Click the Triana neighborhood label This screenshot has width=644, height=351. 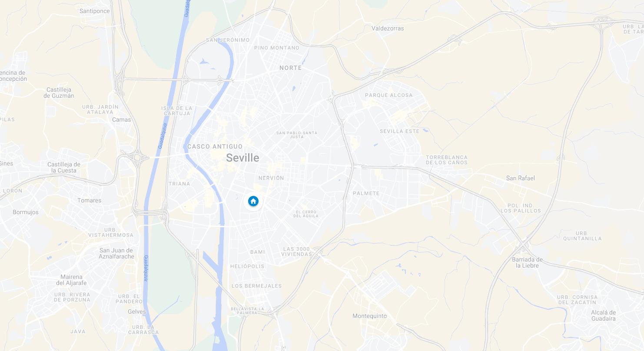coord(179,184)
